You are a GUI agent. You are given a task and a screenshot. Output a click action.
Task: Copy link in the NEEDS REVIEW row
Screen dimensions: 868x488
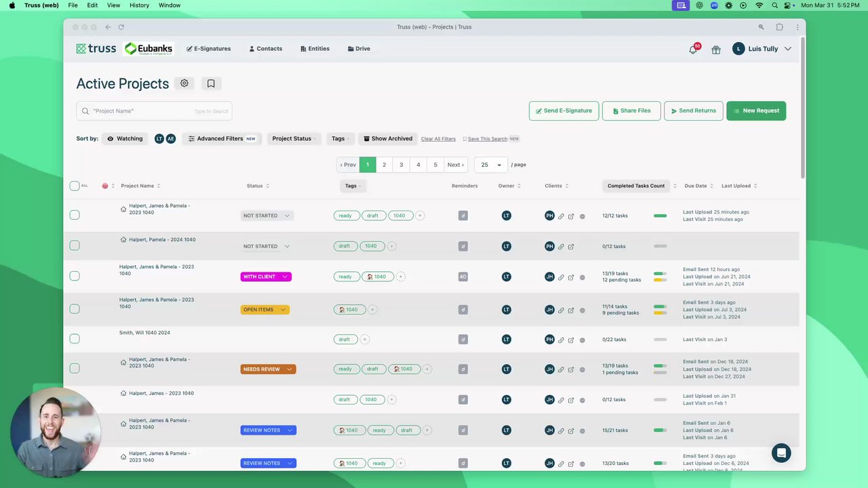tap(561, 369)
